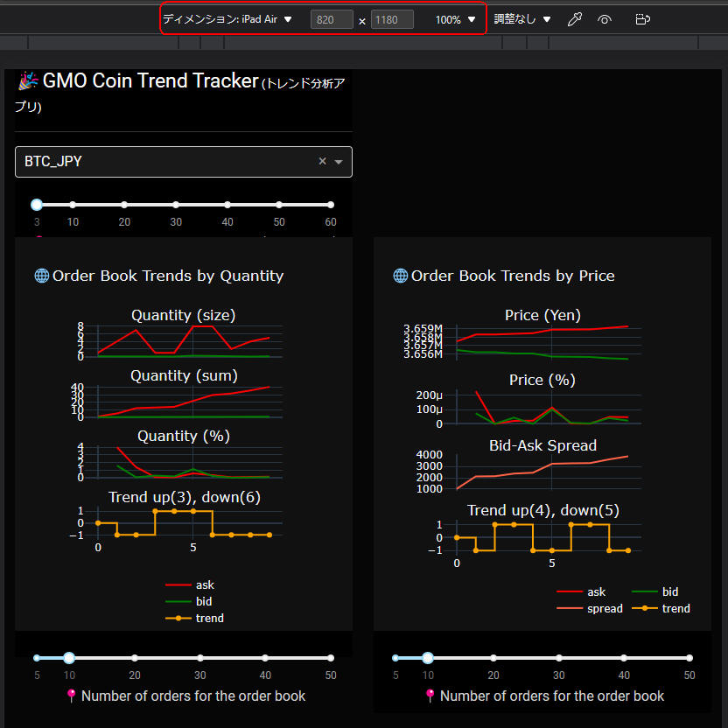Image resolution: width=728 pixels, height=728 pixels.
Task: Set the top interval slider to 10
Action: coord(73,205)
